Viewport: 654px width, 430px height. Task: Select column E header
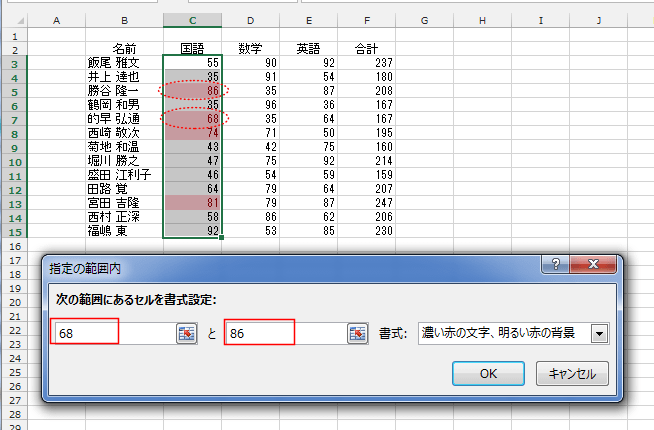tap(309, 20)
